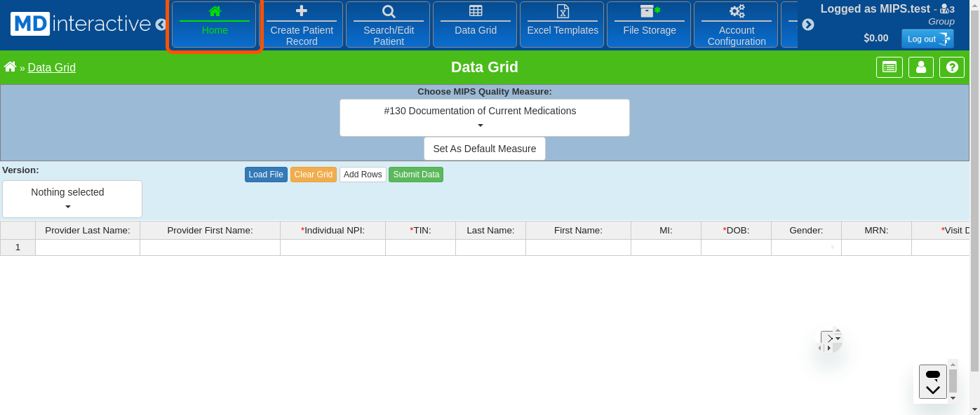Open the Version 'Nothing selected' dropdown
The image size is (980, 415).
pyautogui.click(x=72, y=199)
